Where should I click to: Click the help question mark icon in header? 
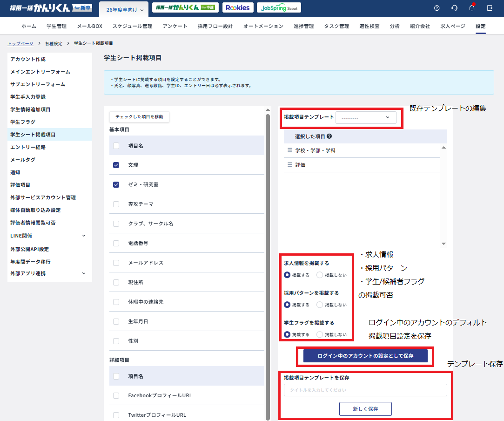tap(437, 8)
